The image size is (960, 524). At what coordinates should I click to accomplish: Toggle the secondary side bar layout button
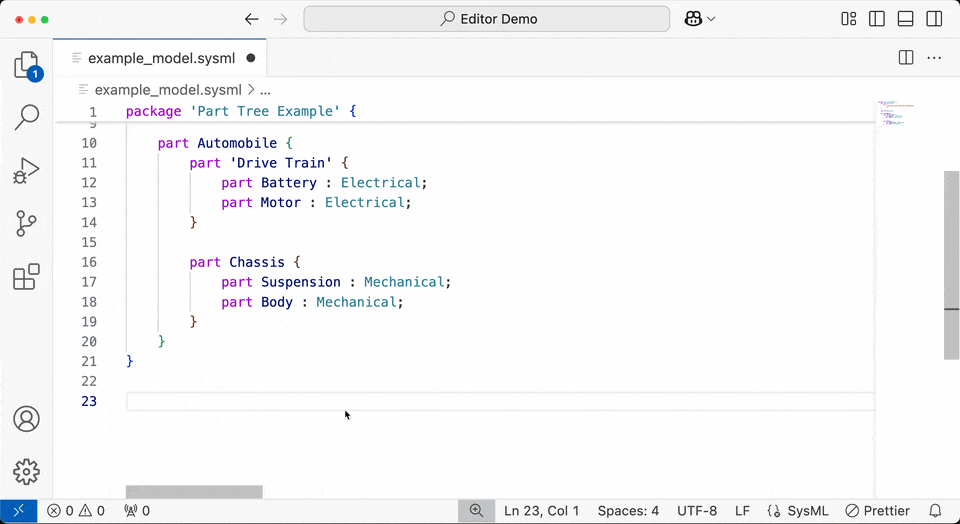(x=934, y=19)
